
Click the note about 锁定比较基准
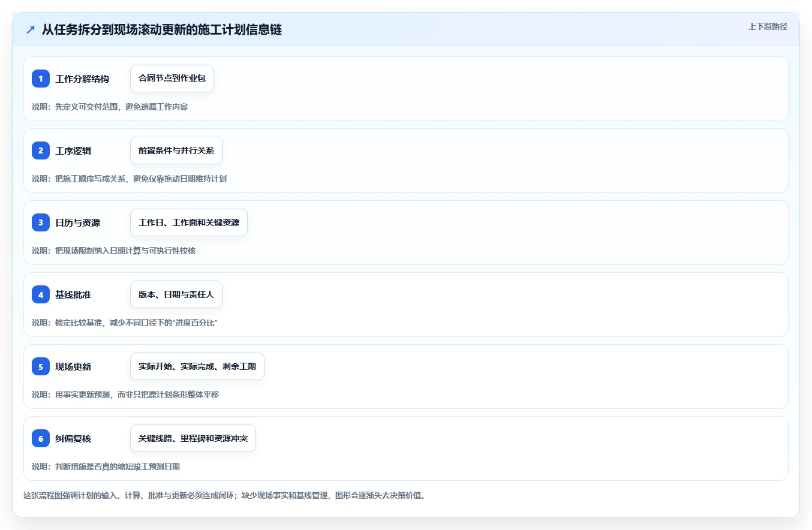[x=125, y=323]
